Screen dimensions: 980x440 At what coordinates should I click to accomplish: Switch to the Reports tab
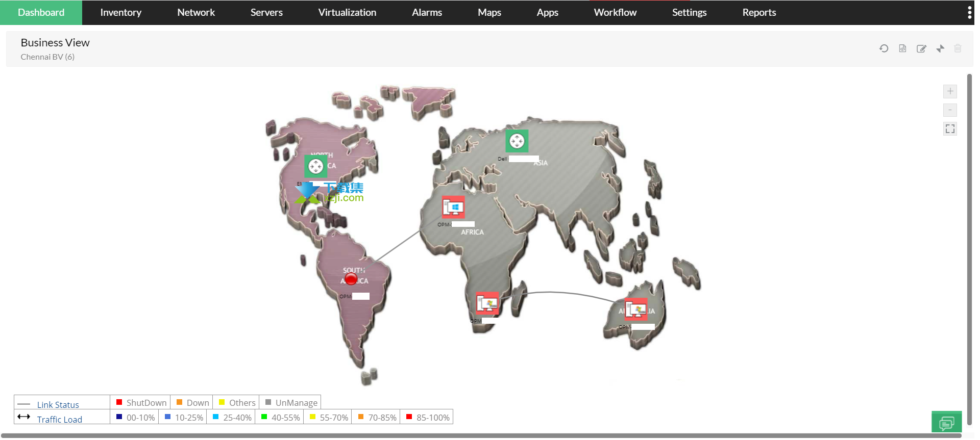point(759,12)
